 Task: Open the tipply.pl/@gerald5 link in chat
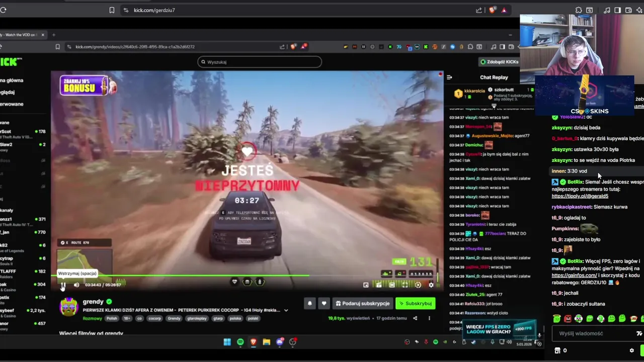(x=580, y=196)
